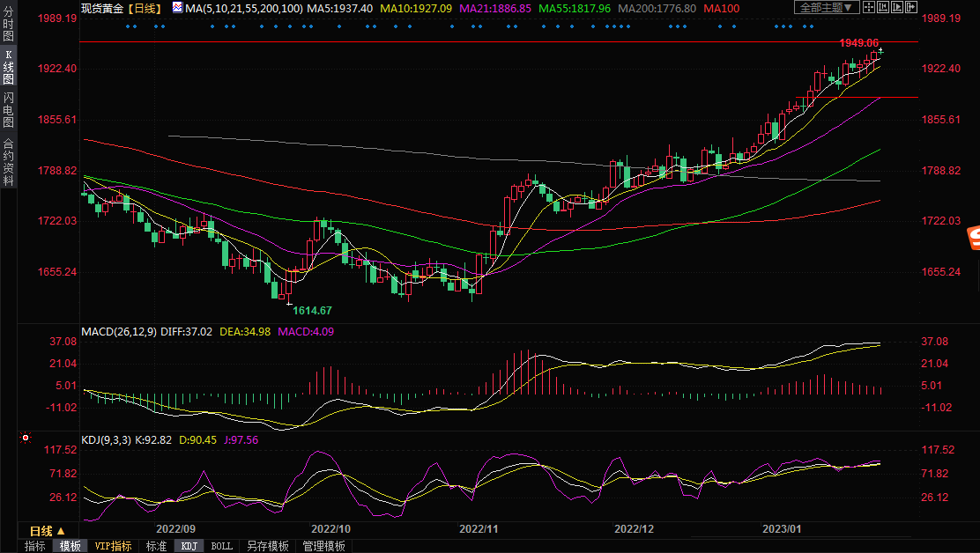Click the third chart tool icon beside 全部主题

point(899,8)
